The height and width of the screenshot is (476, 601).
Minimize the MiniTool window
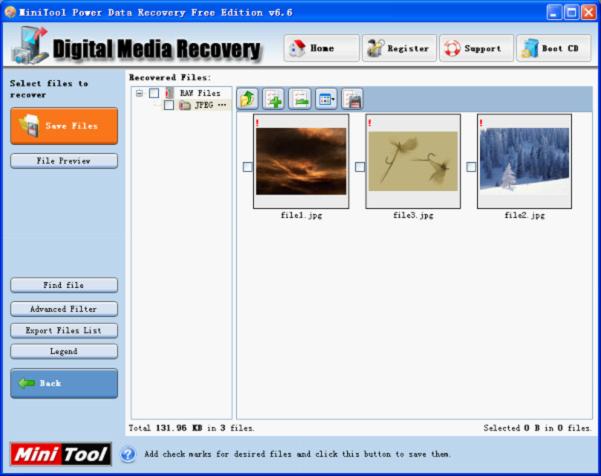(x=553, y=12)
